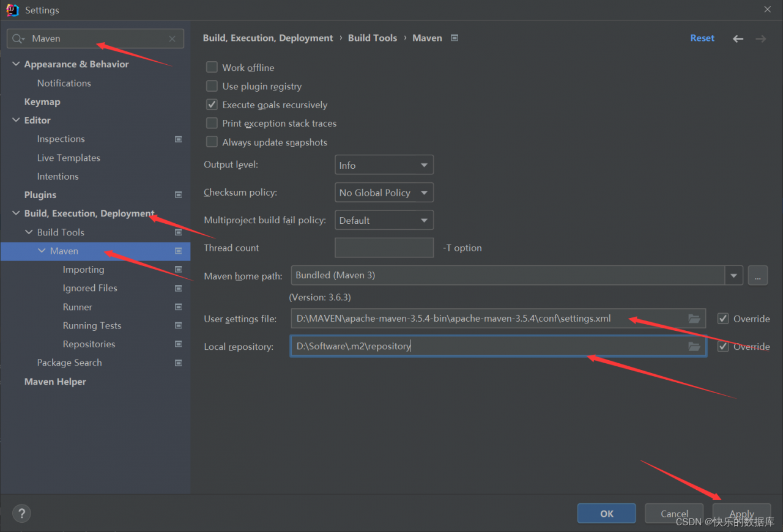Click the Apply button
This screenshot has height=532, width=783.
click(741, 514)
